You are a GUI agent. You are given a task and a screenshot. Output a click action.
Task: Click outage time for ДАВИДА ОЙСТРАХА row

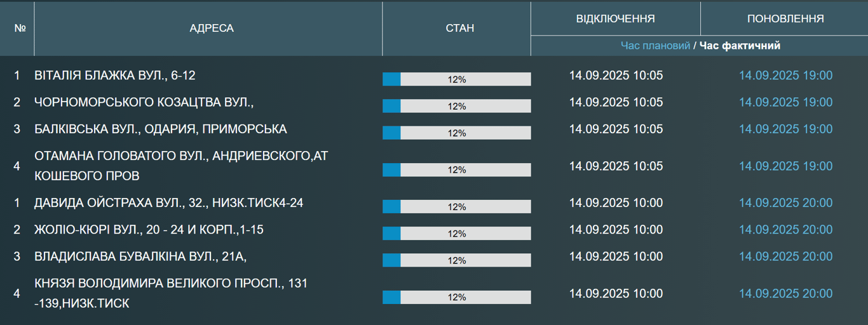[616, 203]
